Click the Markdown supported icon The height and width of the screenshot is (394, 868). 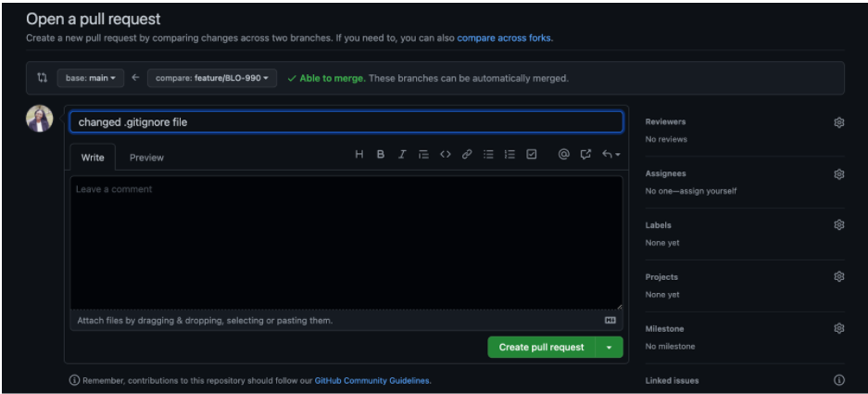[610, 320]
